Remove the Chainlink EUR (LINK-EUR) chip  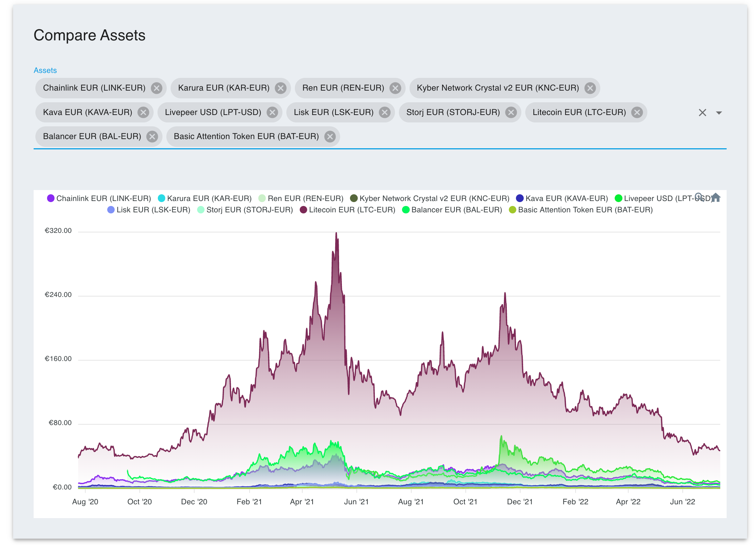156,88
